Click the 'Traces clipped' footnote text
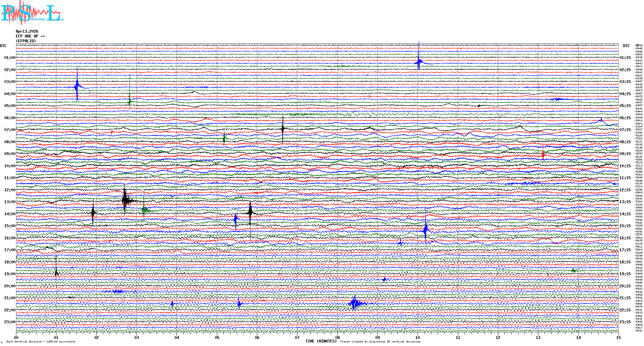The width and height of the screenshot is (644, 346). click(380, 342)
